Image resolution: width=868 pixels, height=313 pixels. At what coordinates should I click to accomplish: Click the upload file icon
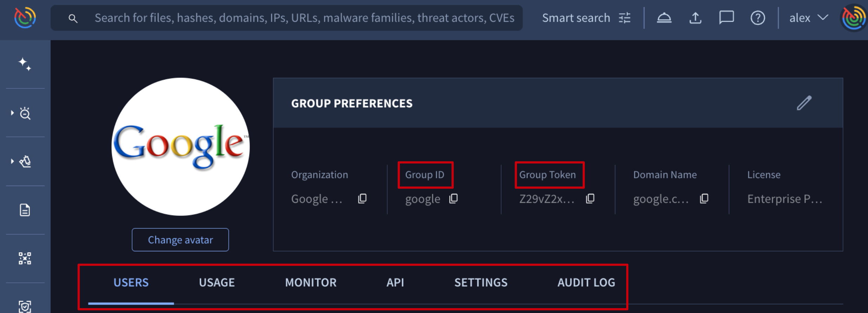tap(695, 18)
